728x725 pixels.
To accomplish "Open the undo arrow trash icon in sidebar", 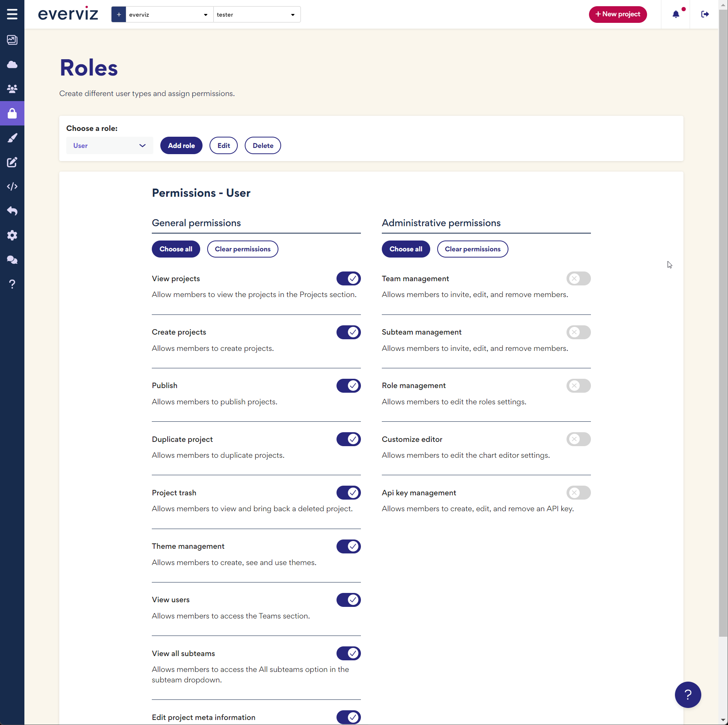I will click(x=12, y=211).
